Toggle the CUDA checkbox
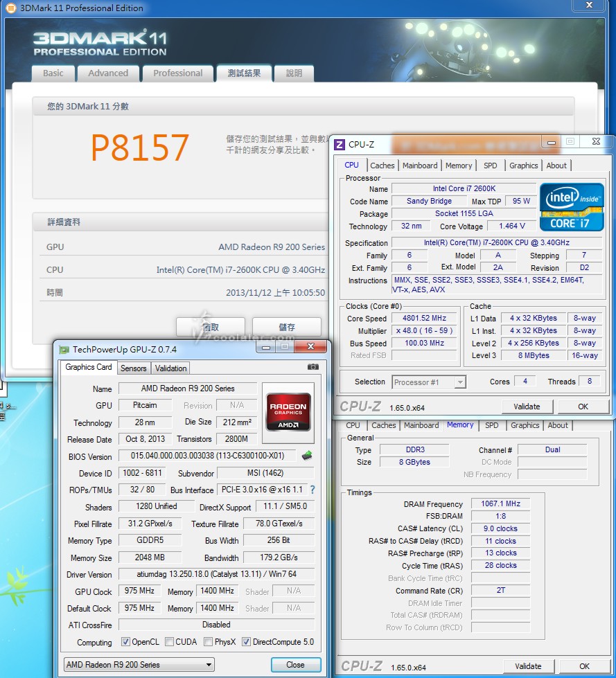 coord(170,642)
